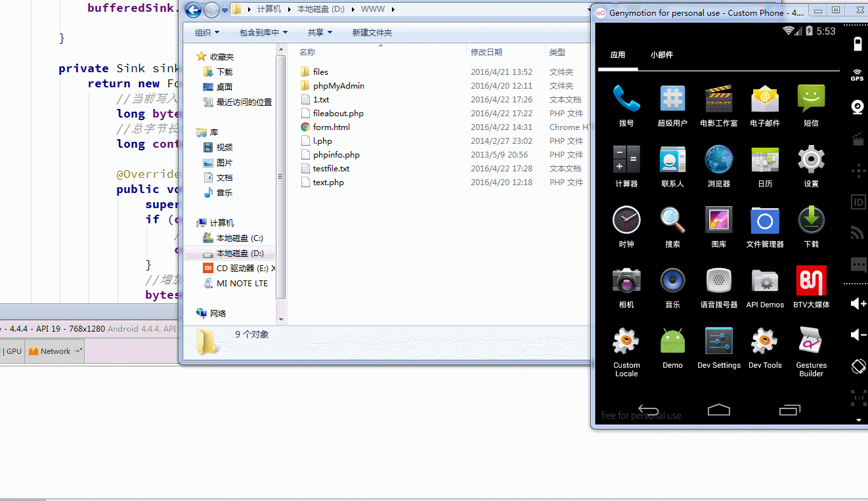Open the Search magnifier app

pyautogui.click(x=672, y=220)
